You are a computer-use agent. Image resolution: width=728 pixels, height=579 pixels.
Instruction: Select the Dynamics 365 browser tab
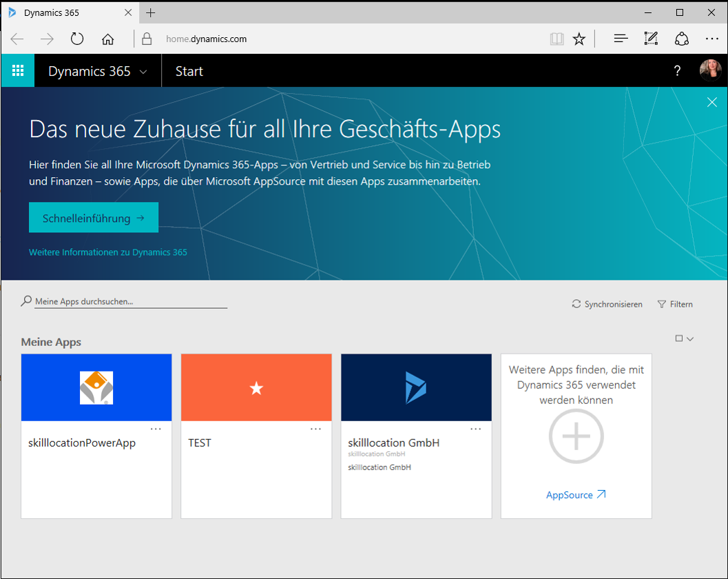(70, 12)
